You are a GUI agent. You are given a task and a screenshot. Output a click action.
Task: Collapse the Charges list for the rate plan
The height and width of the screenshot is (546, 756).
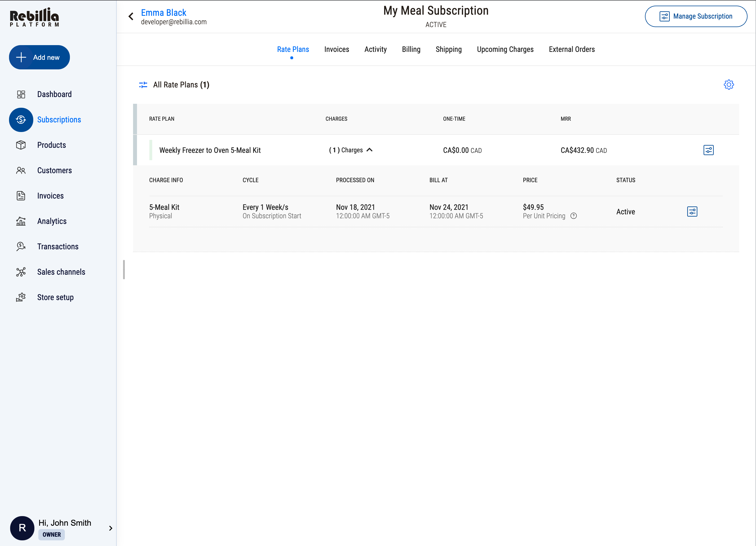(370, 150)
